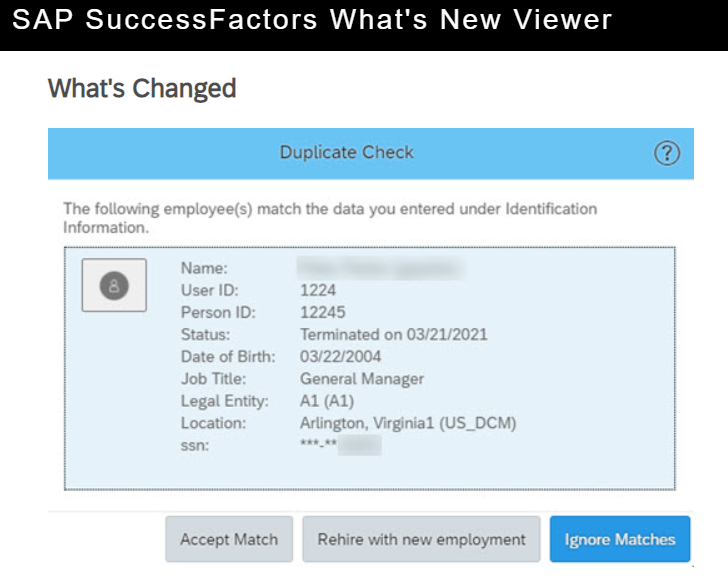Click the Name field label
The image size is (728, 576).
pos(204,268)
